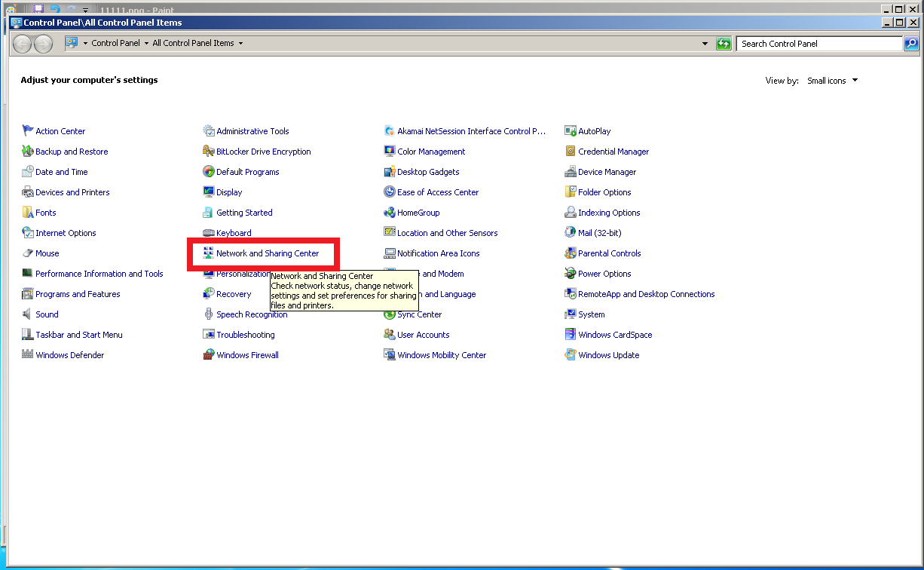The height and width of the screenshot is (570, 924).
Task: Open Credential Manager
Action: click(613, 152)
